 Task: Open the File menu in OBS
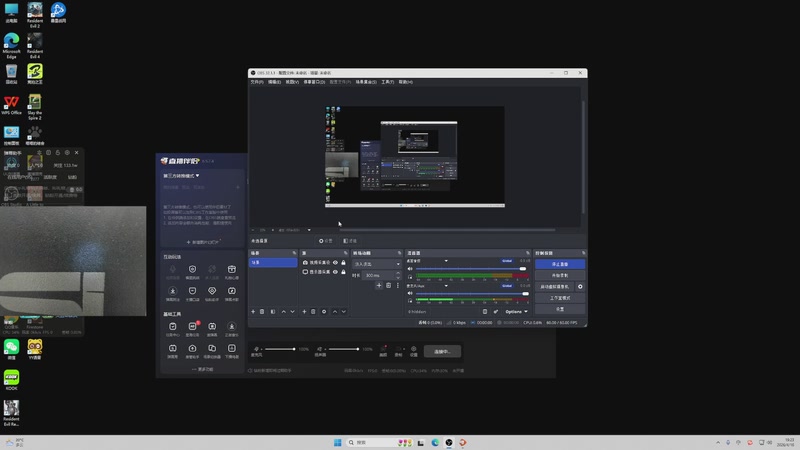257,82
